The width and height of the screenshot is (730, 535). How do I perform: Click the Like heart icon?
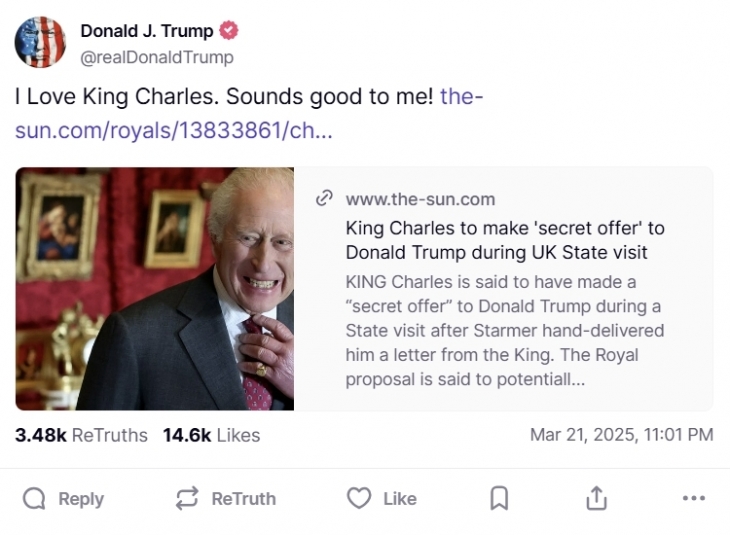358,498
